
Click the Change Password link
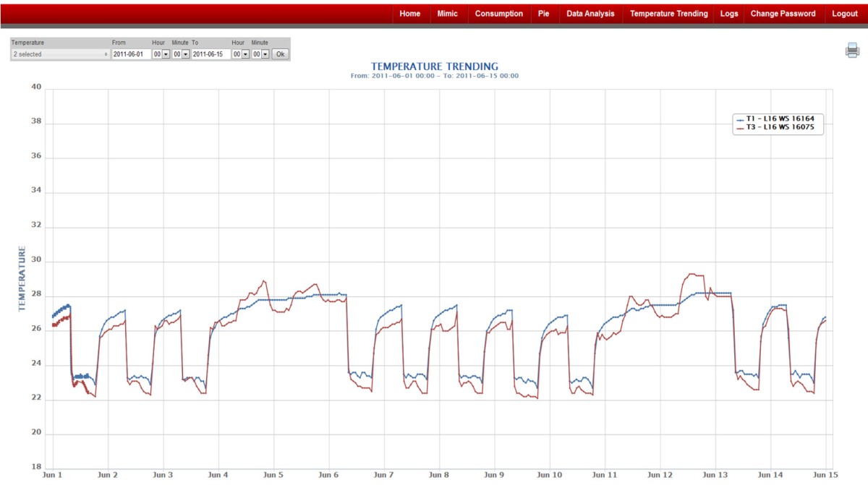point(783,14)
